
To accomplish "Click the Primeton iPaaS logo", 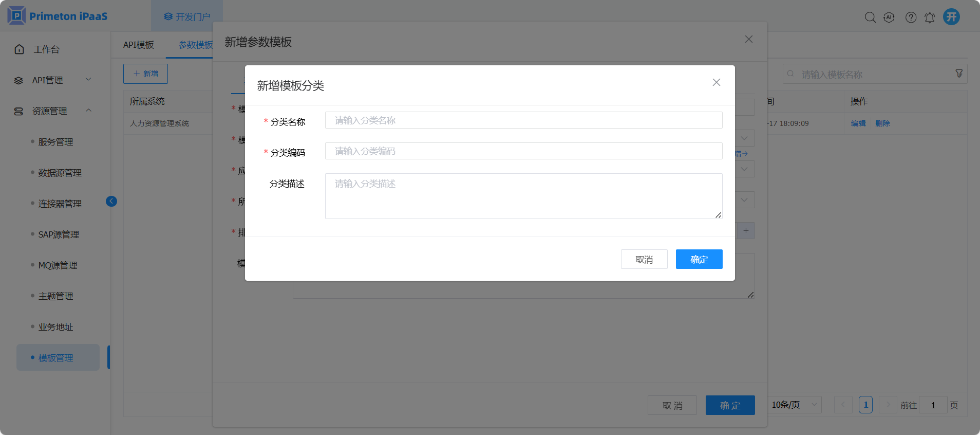I will [x=58, y=16].
